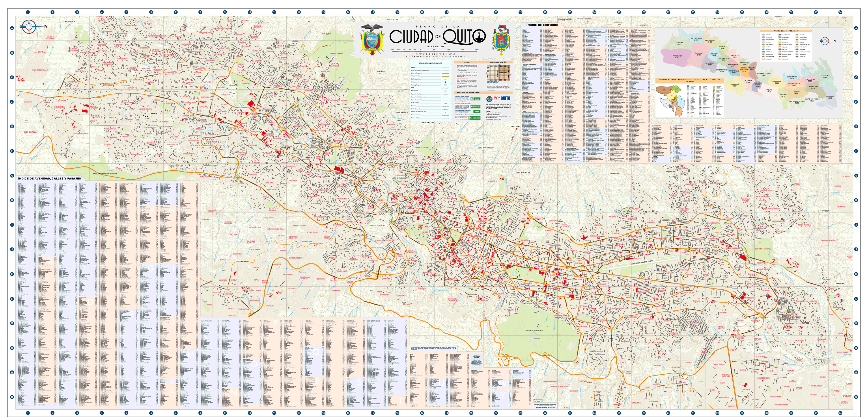The width and height of the screenshot is (868, 418).
Task: Click grid column marker 1 on top border
Action: 28,12
